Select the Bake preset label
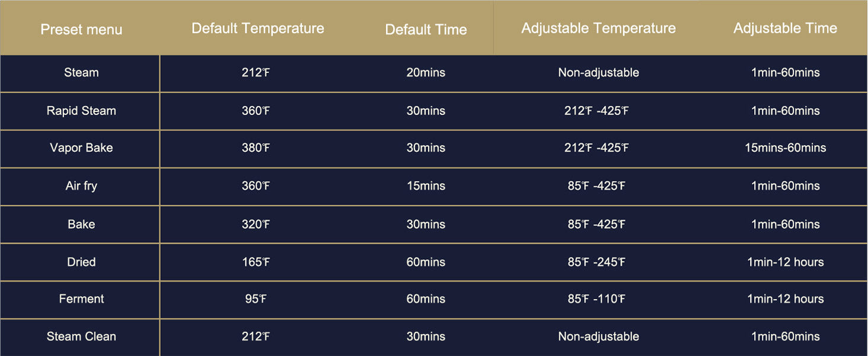868x356 pixels. click(81, 224)
